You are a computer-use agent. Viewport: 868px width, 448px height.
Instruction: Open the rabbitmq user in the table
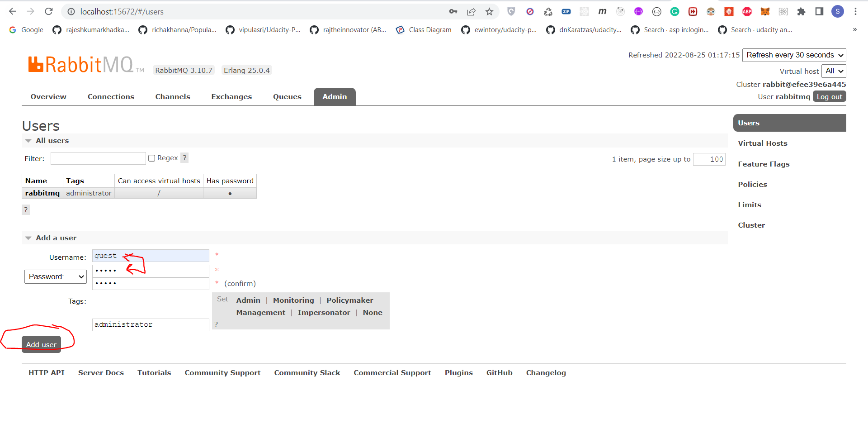click(x=42, y=193)
